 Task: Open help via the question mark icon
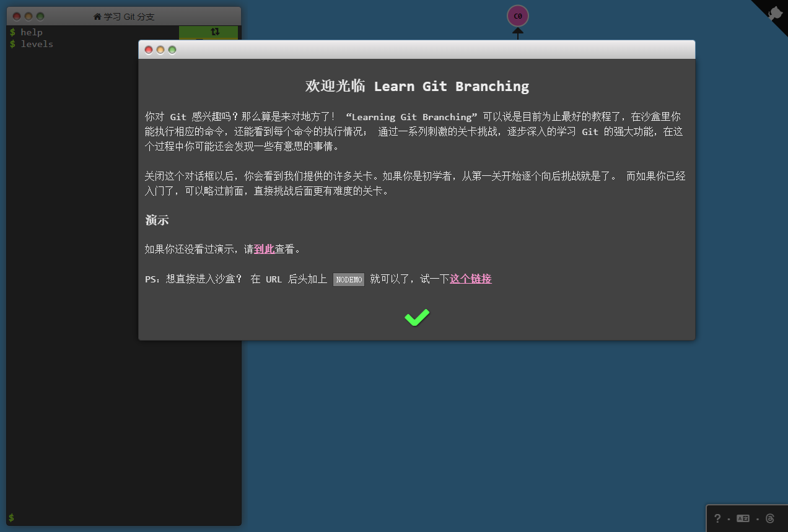(x=717, y=518)
